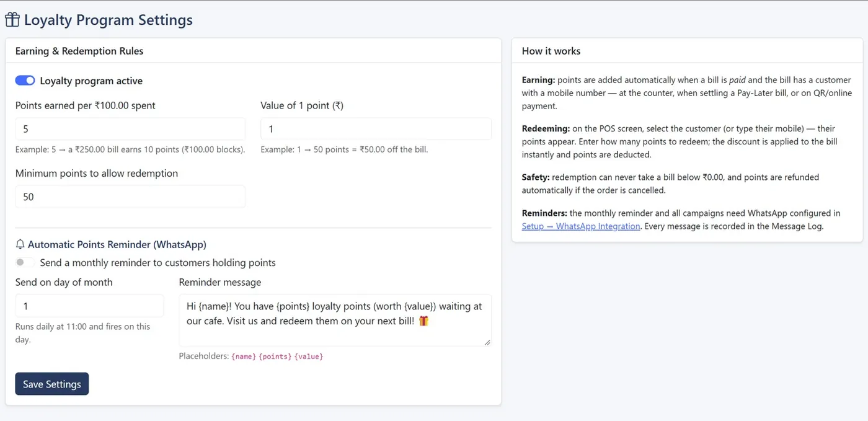Viewport: 868px width, 421px height.
Task: Click the Loyalty program active label
Action: [x=91, y=81]
